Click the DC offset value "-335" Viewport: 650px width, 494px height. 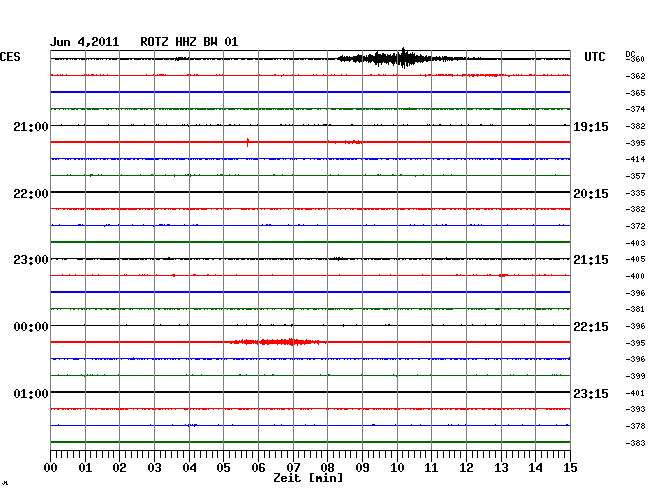coord(635,193)
